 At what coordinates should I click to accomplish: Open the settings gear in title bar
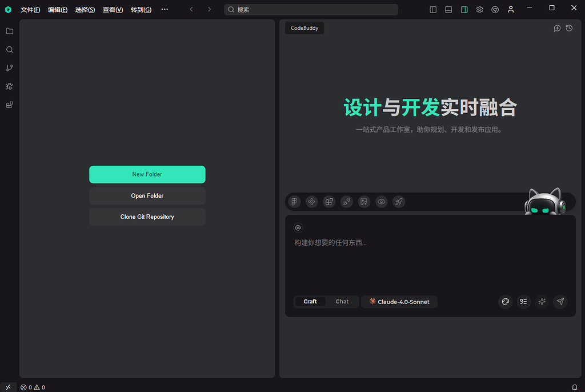(480, 10)
